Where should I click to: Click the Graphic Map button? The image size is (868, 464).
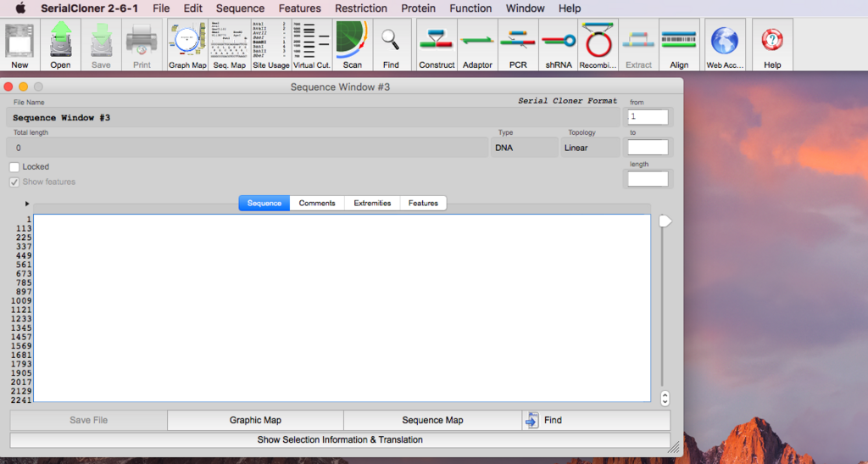[x=255, y=420]
